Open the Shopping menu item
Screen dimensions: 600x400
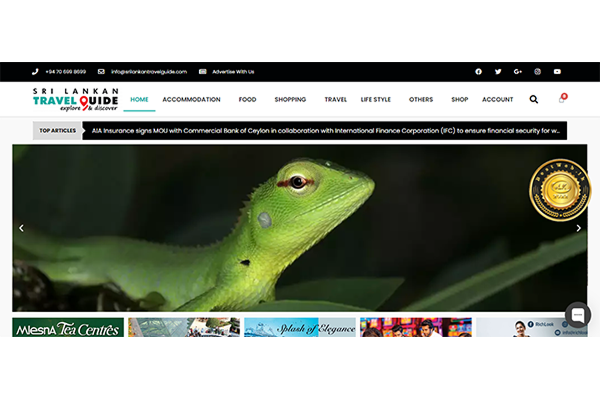coord(290,100)
